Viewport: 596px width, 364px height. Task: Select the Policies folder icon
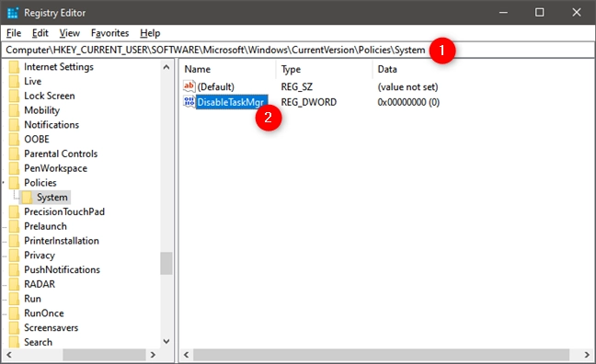coord(14,183)
